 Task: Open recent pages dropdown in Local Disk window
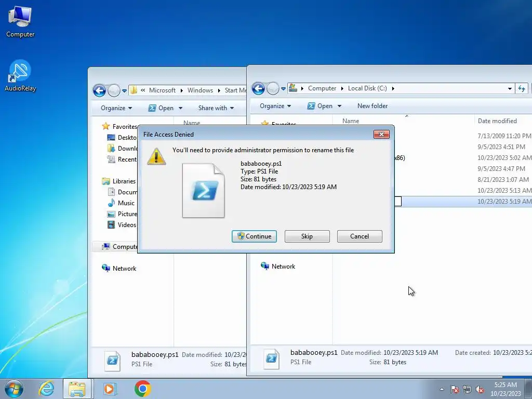point(283,88)
